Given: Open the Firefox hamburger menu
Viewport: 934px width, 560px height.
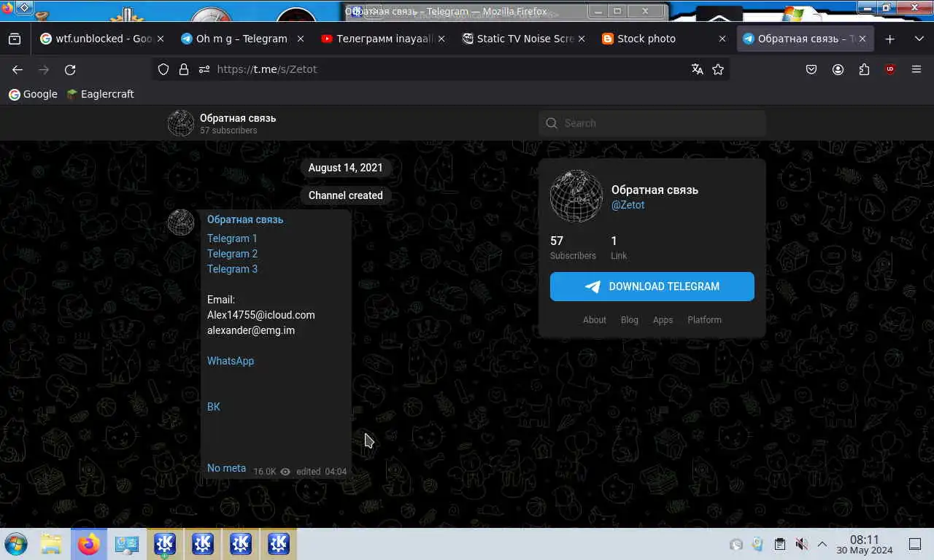Looking at the screenshot, I should coord(916,69).
